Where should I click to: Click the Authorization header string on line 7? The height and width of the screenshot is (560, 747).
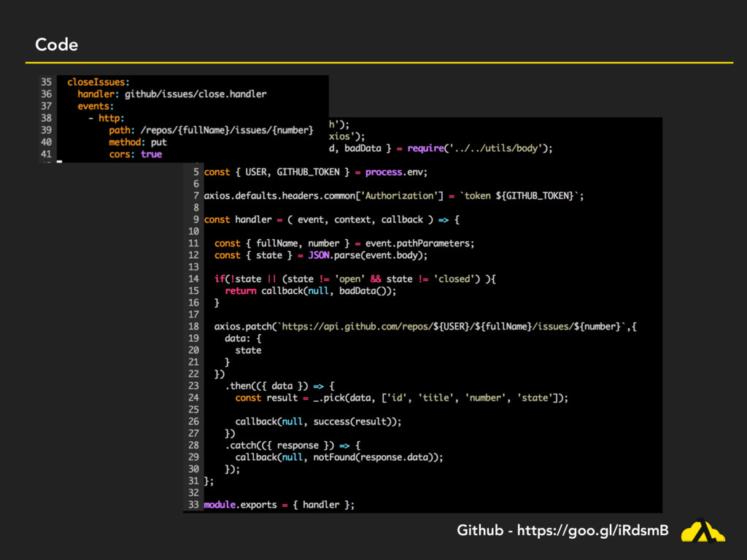coord(398,195)
